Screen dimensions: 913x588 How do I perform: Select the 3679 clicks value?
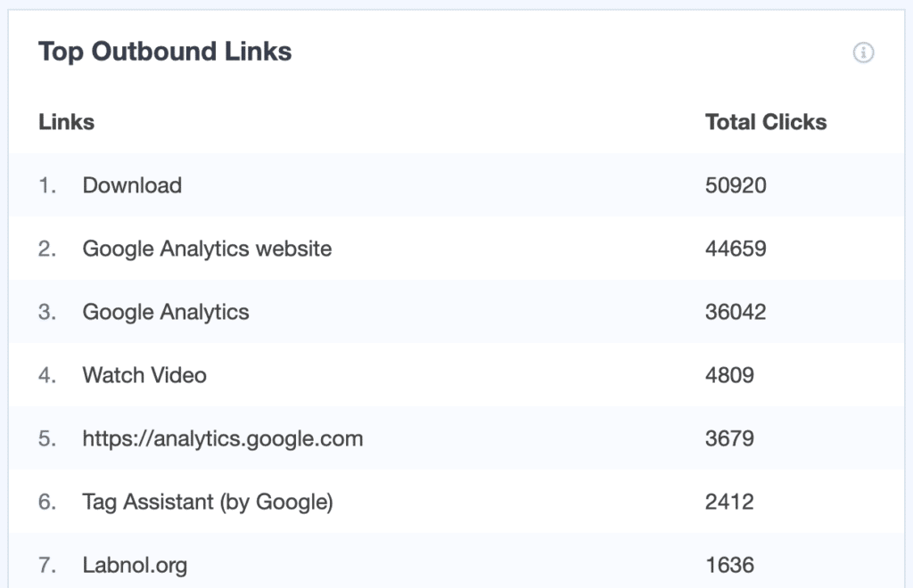pos(729,438)
